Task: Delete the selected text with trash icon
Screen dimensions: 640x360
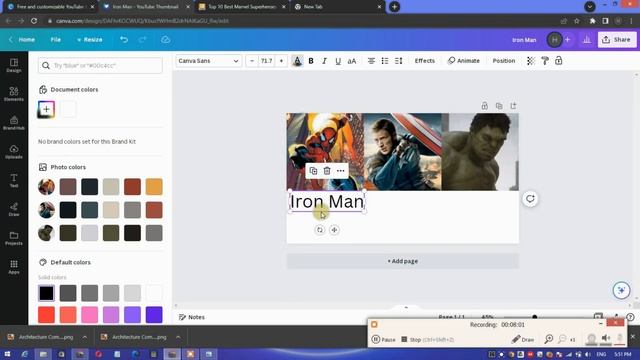Action: click(327, 171)
